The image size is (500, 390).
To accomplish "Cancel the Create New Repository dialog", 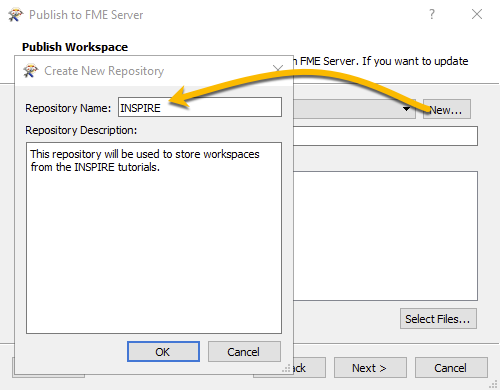I will tap(244, 351).
